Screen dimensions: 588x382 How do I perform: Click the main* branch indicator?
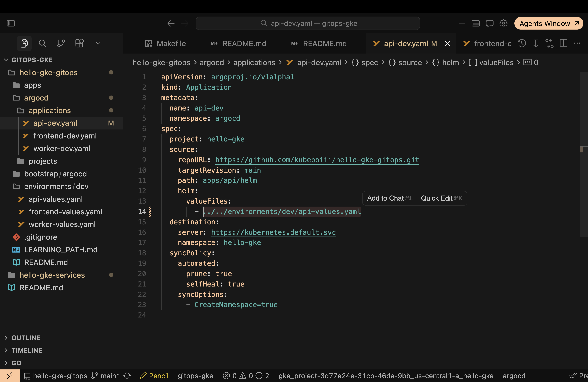pyautogui.click(x=105, y=376)
